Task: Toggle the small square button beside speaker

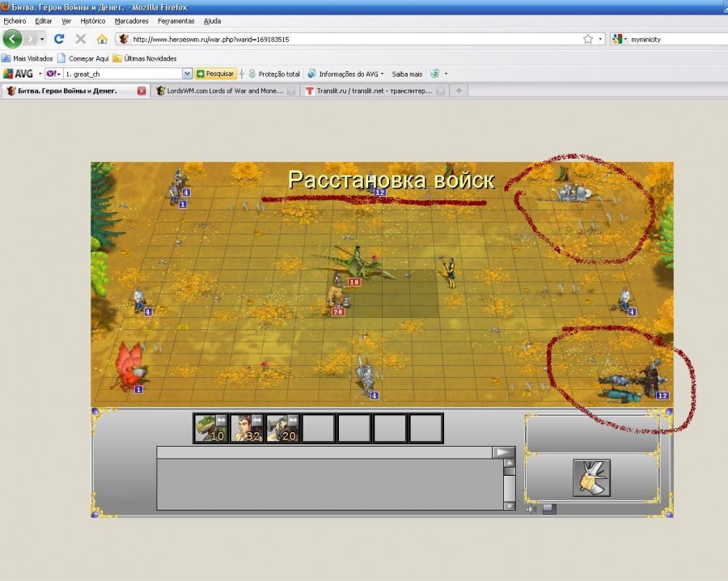Action: point(549,509)
